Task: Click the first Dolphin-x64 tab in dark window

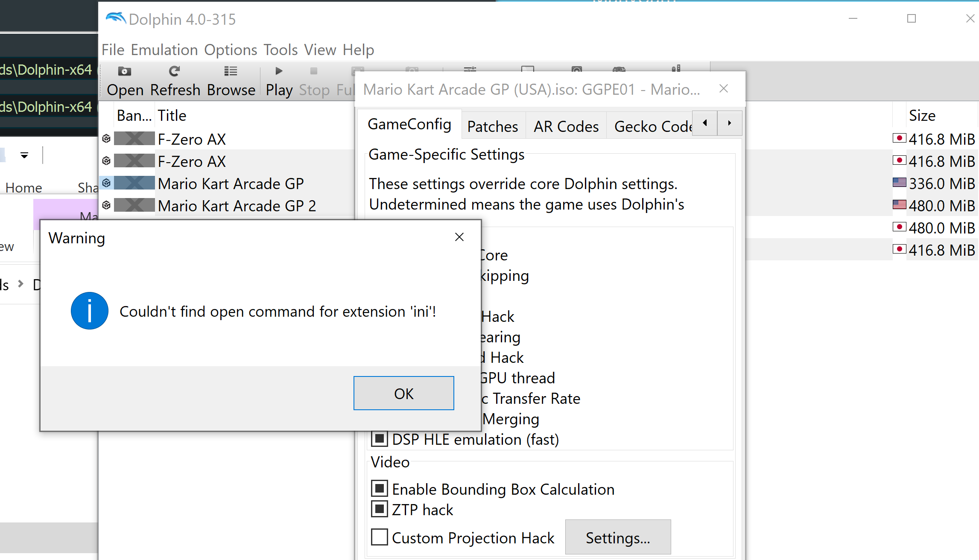Action: 46,69
